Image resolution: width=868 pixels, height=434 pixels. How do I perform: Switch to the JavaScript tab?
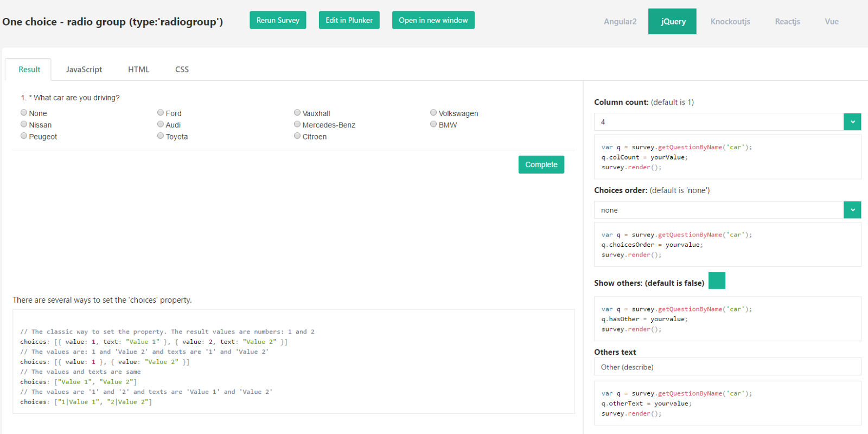click(x=84, y=69)
